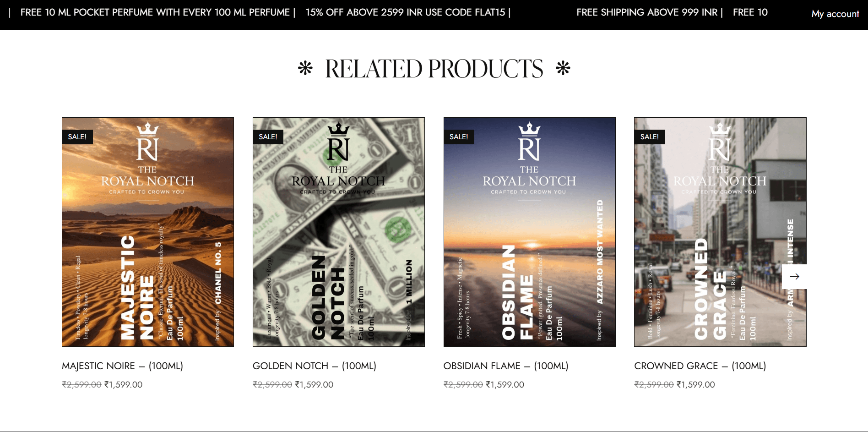Click the ₹1,599.00 price under Majestic Noire
The image size is (868, 432).
click(x=123, y=385)
